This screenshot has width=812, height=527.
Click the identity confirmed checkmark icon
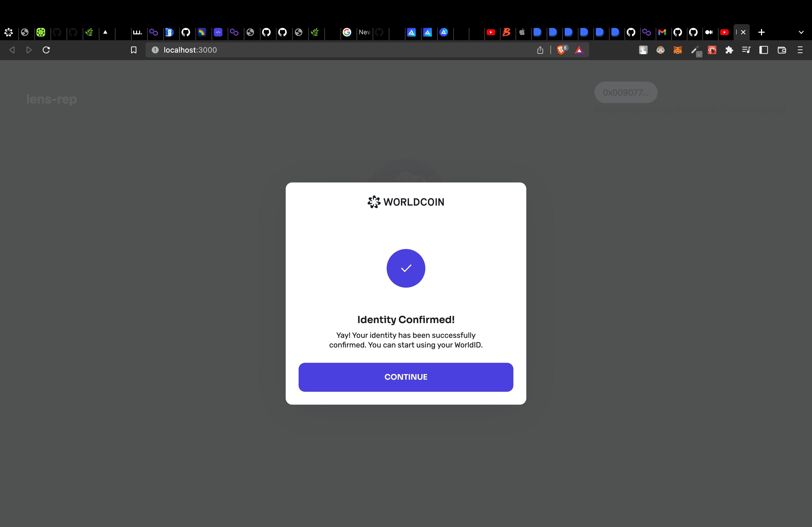[406, 268]
